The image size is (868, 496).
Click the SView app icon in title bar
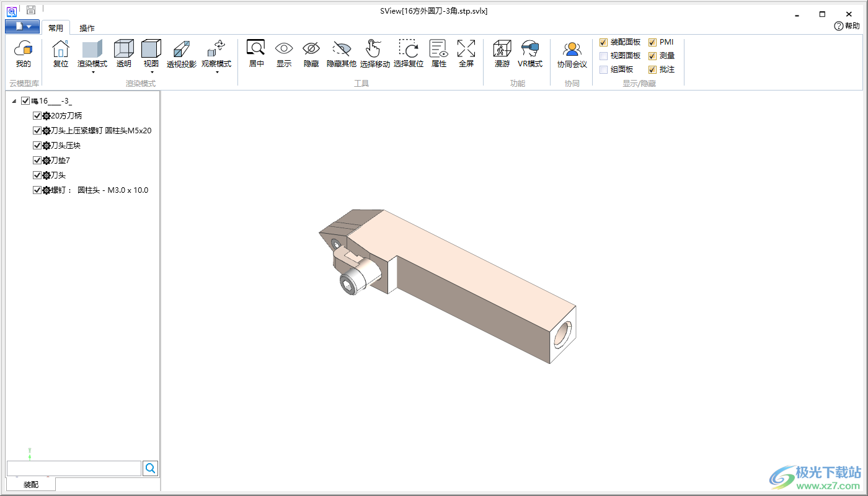tap(11, 11)
